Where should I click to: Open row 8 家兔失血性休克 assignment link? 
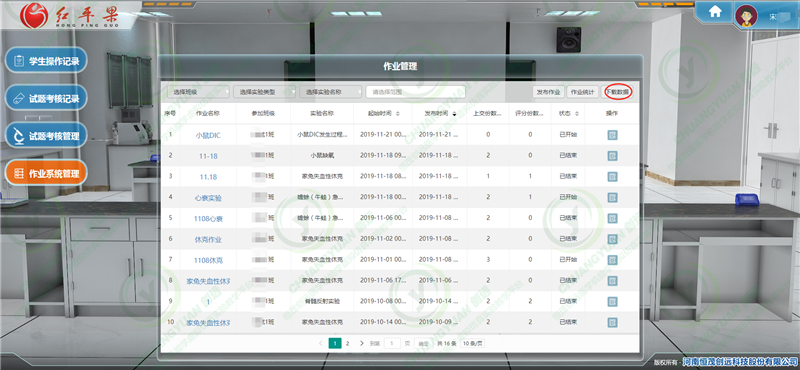(208, 281)
